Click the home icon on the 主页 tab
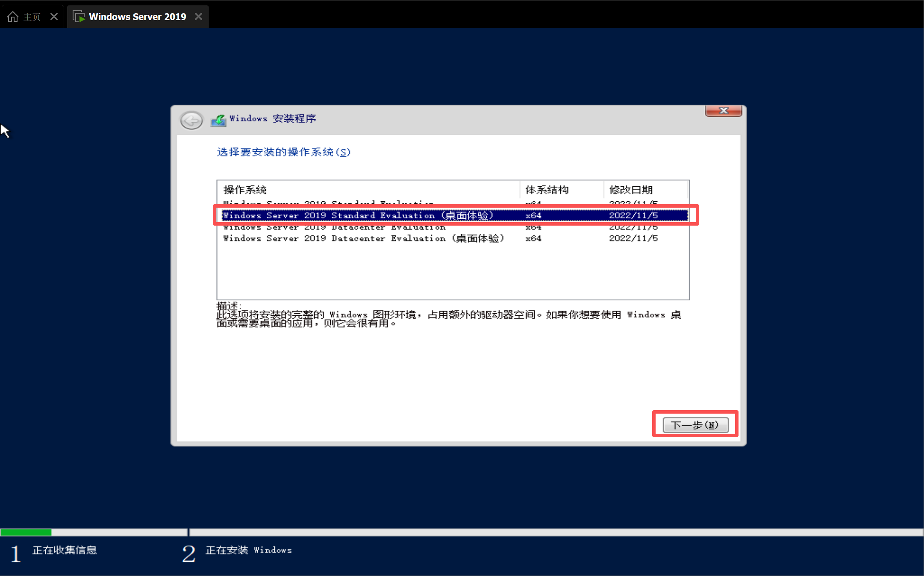924x576 pixels. pyautogui.click(x=13, y=17)
